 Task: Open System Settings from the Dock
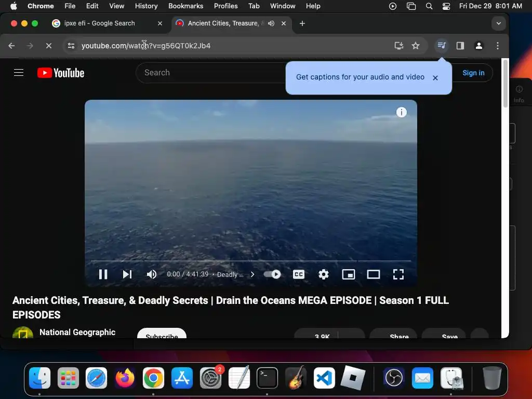[211, 378]
